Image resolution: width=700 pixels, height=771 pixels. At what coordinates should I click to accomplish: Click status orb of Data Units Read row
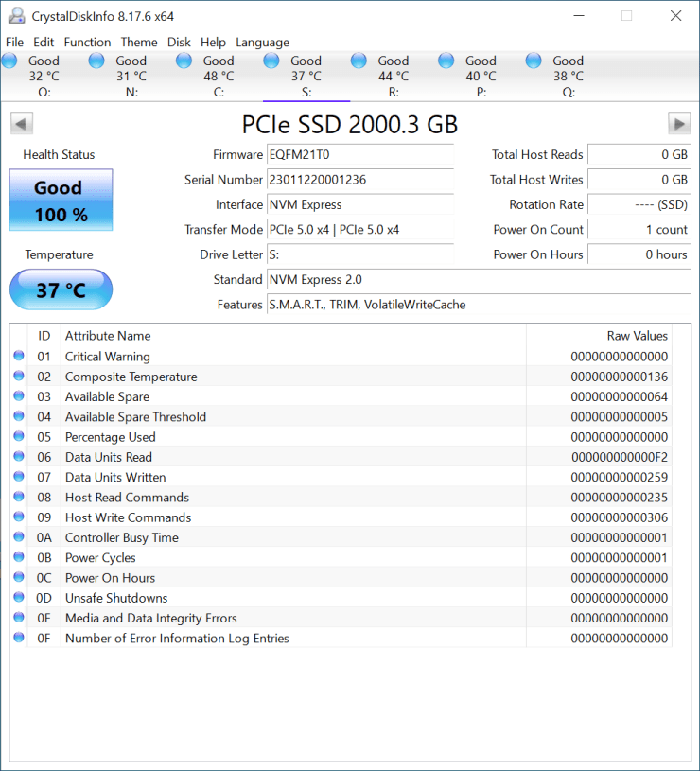(19, 456)
